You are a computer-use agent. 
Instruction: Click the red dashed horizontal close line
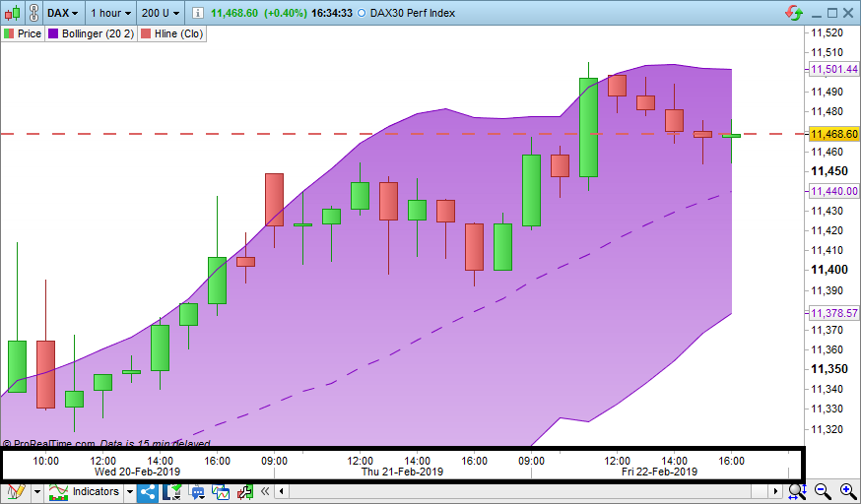[x=404, y=134]
